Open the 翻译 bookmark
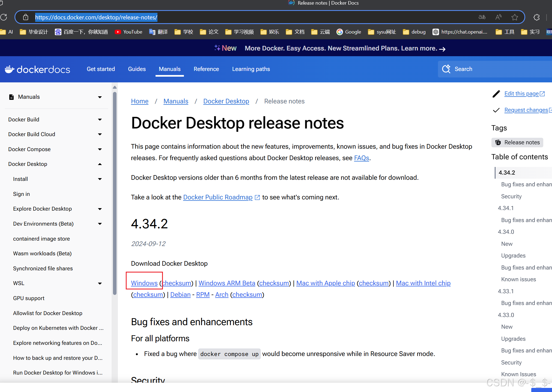 click(159, 32)
